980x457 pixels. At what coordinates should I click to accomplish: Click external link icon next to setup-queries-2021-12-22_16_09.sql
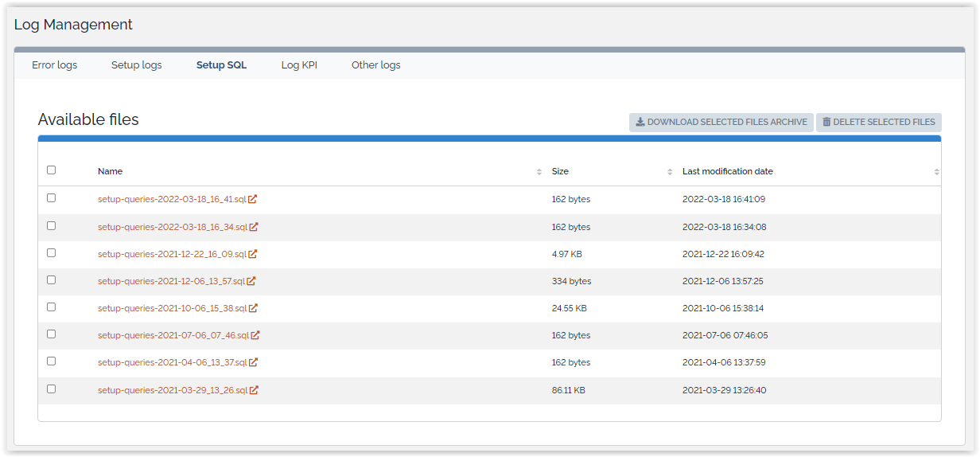[253, 254]
